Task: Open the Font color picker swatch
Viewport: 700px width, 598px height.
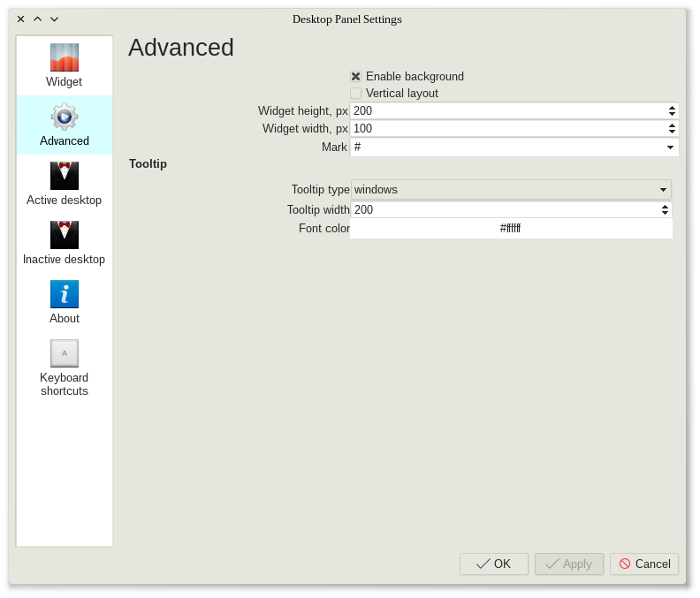Action: coord(511,229)
